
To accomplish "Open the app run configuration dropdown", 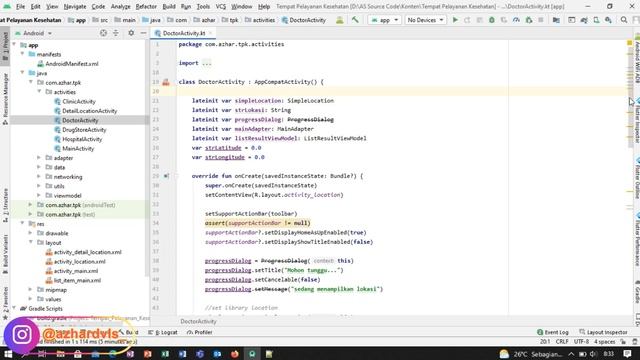I will pyautogui.click(x=384, y=20).
